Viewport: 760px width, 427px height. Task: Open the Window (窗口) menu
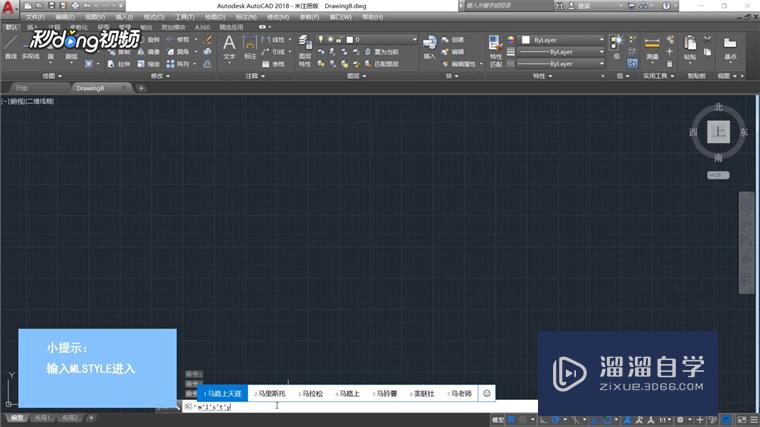tap(340, 17)
